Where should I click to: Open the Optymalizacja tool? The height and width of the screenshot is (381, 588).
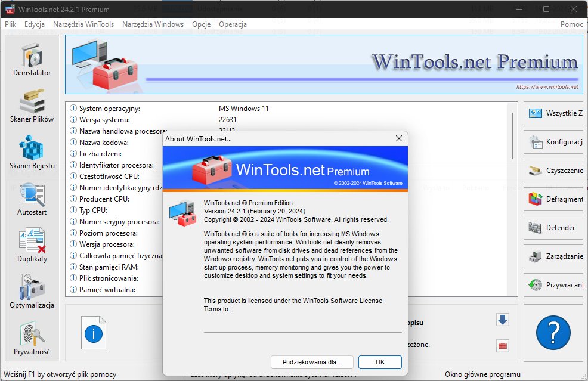pos(32,293)
